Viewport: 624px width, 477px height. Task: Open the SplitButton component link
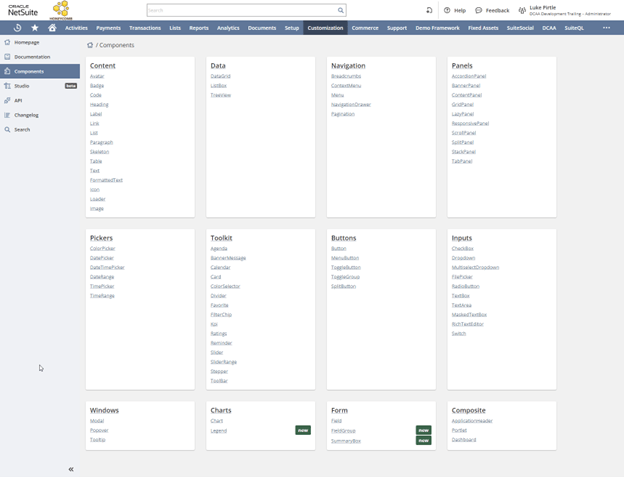point(343,286)
